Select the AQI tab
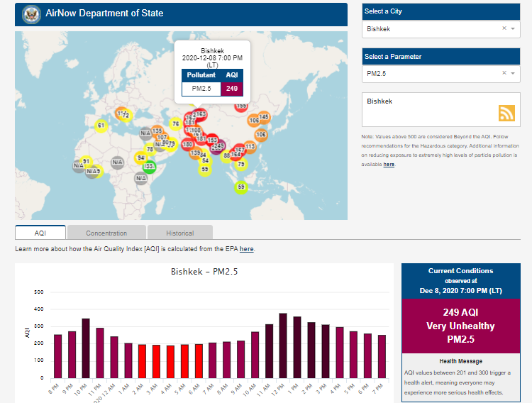Image resolution: width=532 pixels, height=403 pixels. tap(40, 233)
